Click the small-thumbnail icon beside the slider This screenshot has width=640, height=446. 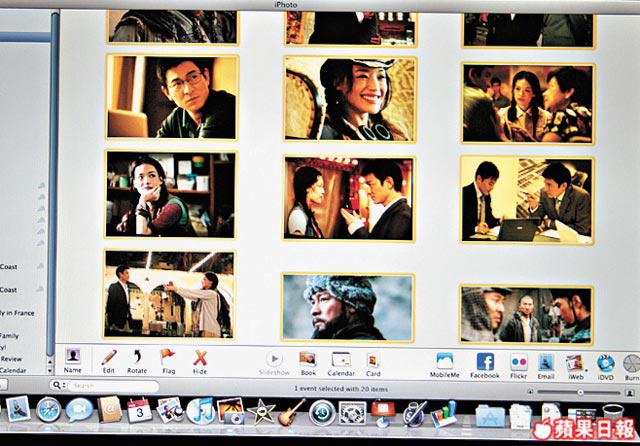tap(530, 392)
